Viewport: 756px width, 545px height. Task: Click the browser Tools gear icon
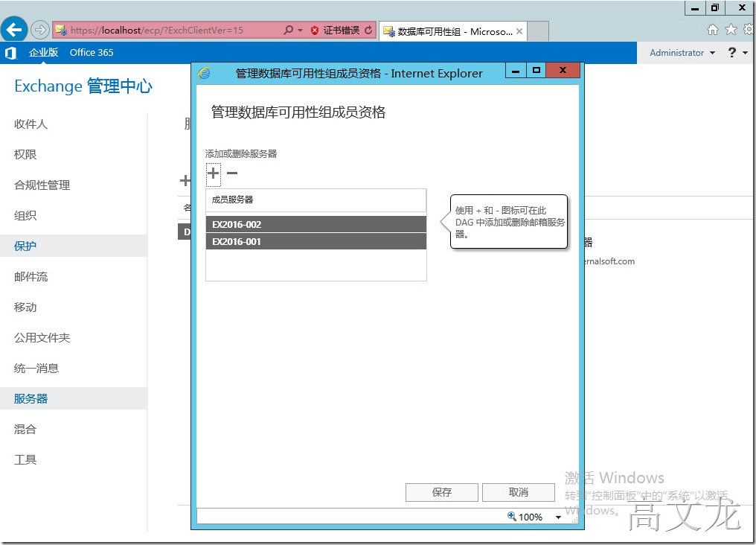coord(749,30)
